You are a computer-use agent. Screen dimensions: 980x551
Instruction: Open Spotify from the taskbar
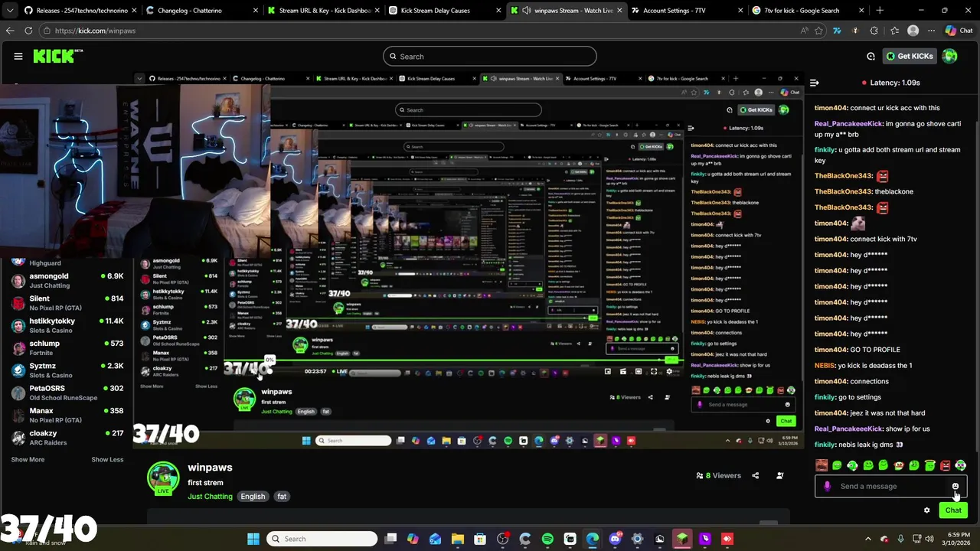click(547, 539)
